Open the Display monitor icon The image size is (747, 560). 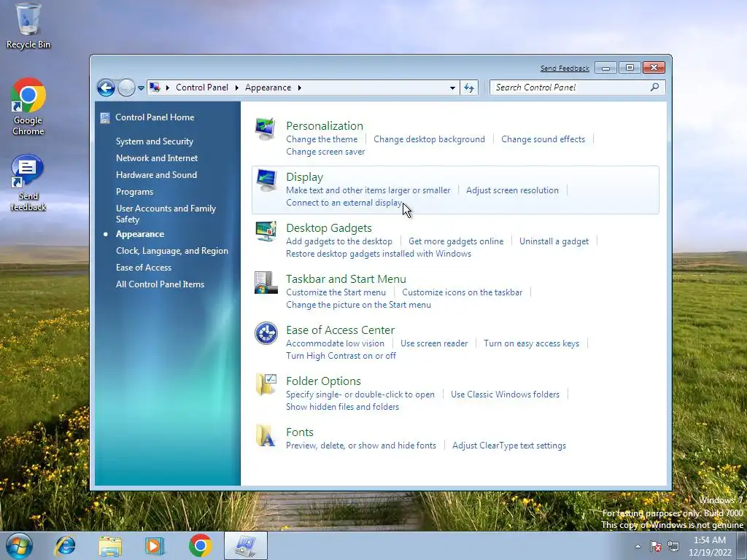click(266, 180)
